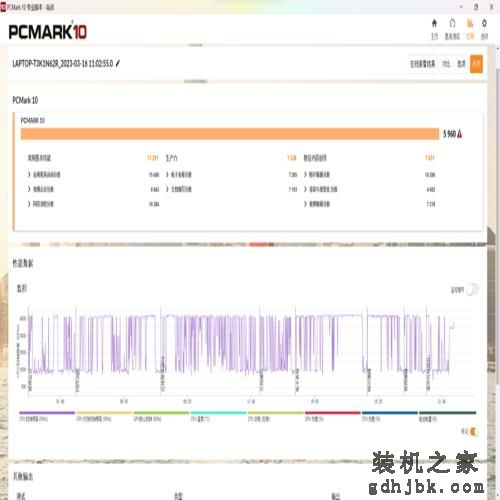Click inside the purple monitoring chart

click(x=250, y=350)
